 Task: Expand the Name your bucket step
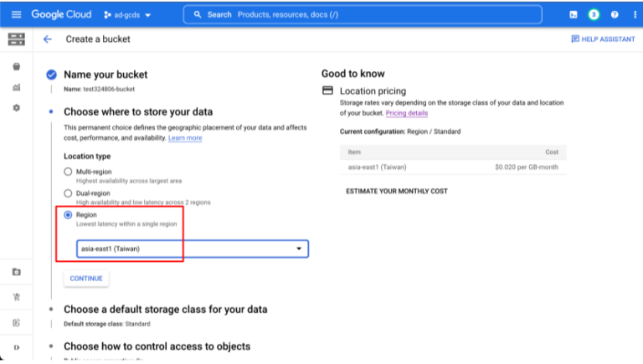(105, 74)
